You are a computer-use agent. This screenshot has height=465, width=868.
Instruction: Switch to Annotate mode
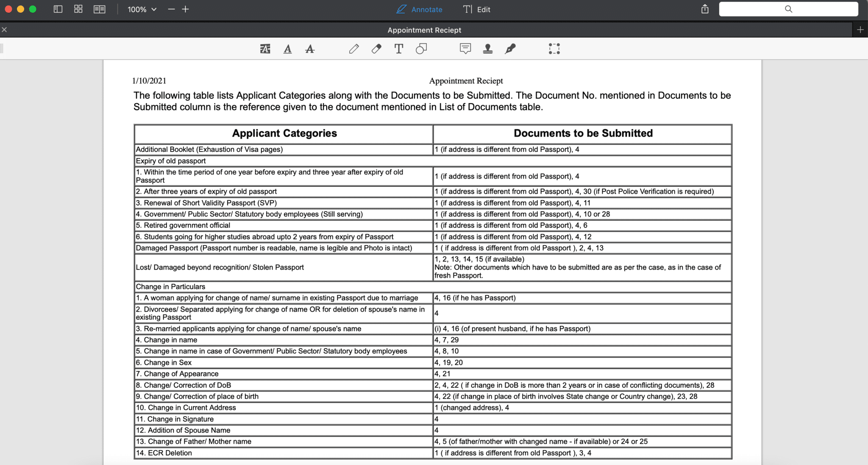(420, 9)
